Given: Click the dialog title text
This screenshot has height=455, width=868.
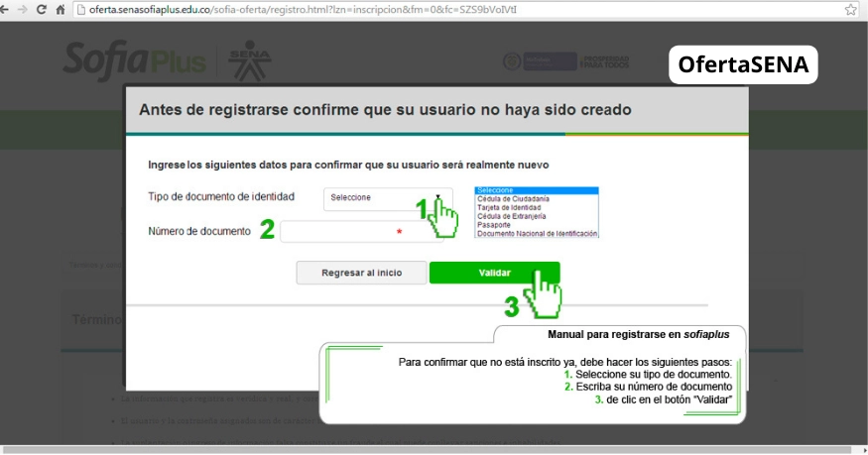Looking at the screenshot, I should (385, 109).
